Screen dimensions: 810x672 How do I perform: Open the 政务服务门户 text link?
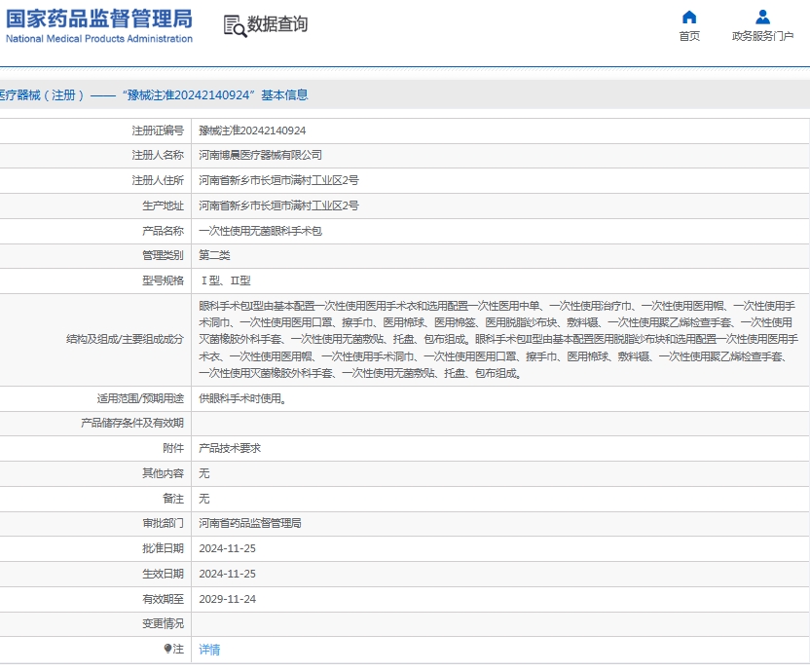(762, 36)
